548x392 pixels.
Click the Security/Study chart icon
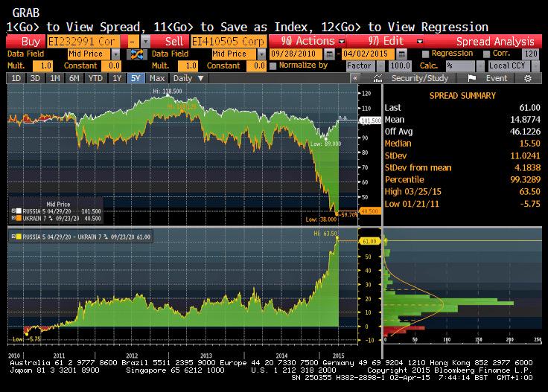(x=377, y=79)
